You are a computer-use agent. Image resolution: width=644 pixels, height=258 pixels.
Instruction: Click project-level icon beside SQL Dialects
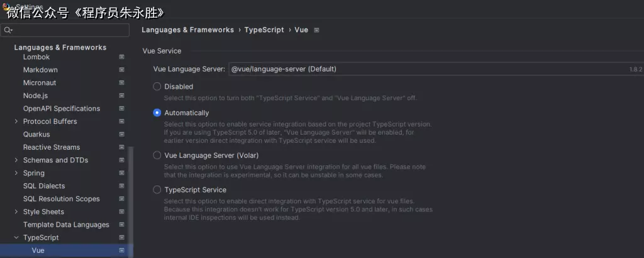click(121, 186)
